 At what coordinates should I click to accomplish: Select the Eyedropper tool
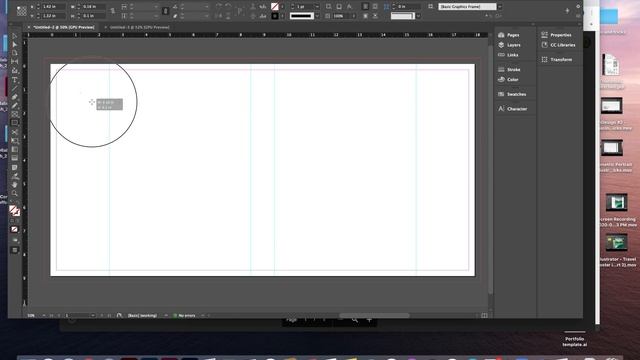(15, 176)
